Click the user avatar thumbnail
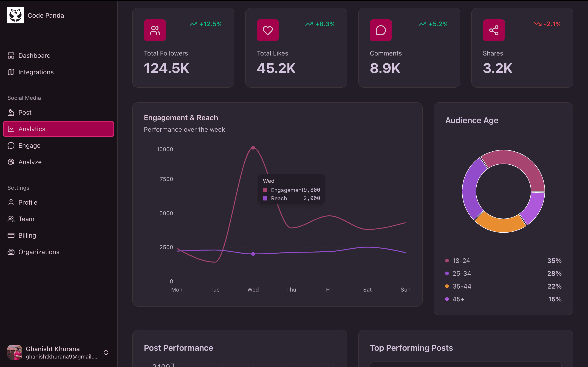588x367 pixels. [x=14, y=352]
